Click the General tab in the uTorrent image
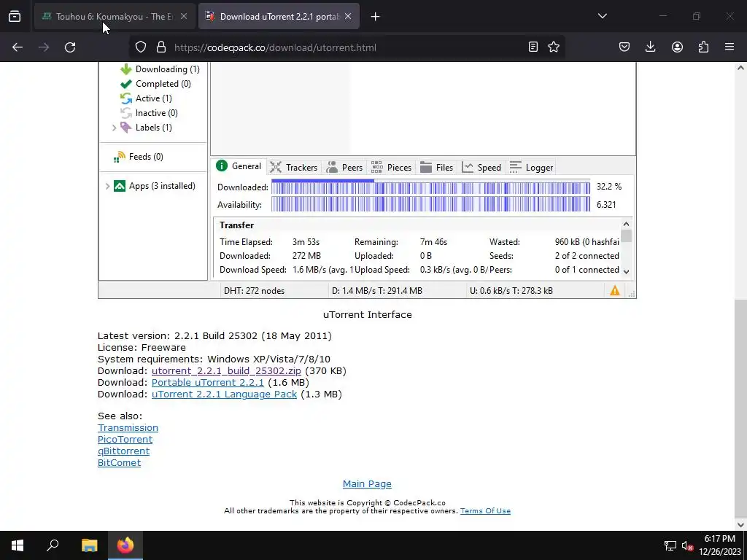This screenshot has width=747, height=560. coord(239,166)
